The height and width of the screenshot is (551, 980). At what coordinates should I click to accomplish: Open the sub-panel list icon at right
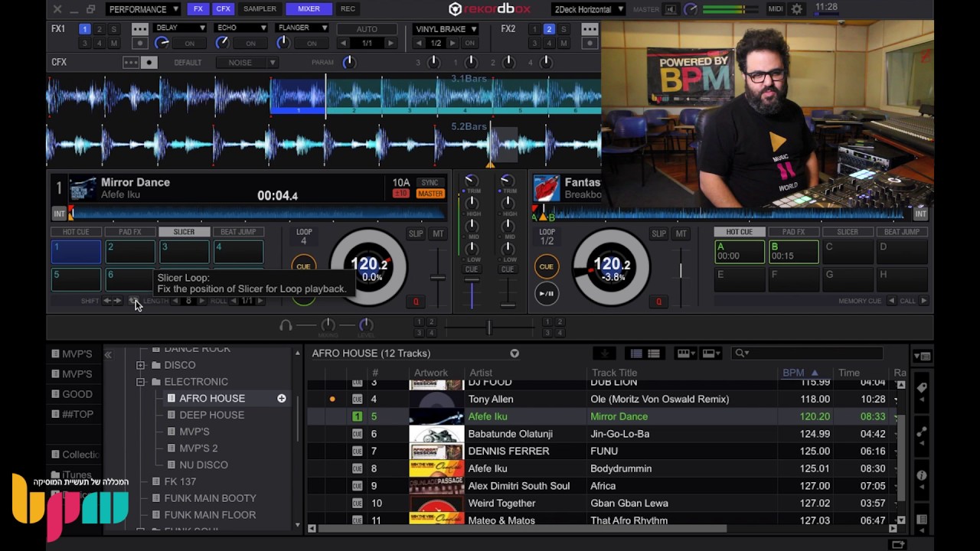[x=922, y=356]
